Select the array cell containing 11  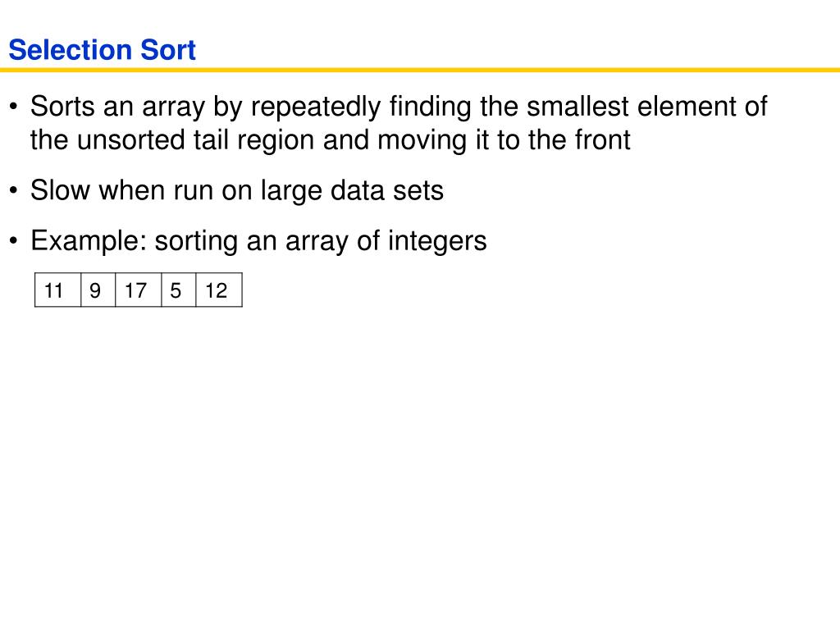tap(58, 290)
